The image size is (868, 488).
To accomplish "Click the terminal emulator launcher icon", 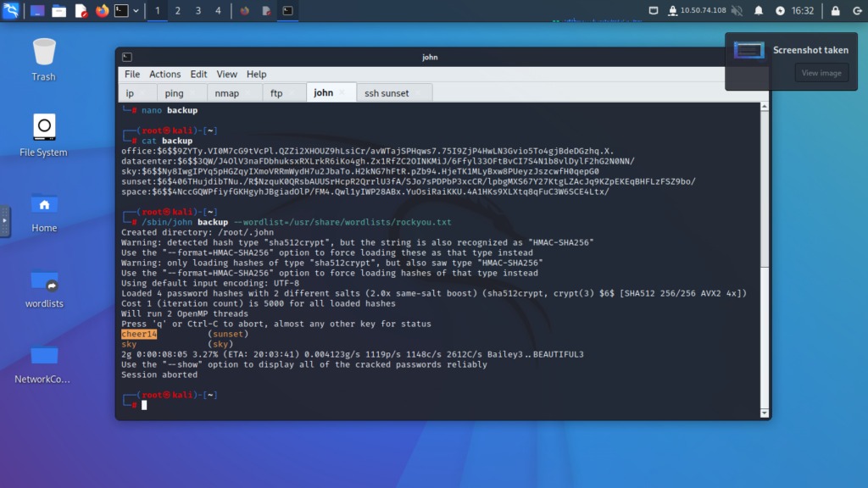I will pos(122,11).
